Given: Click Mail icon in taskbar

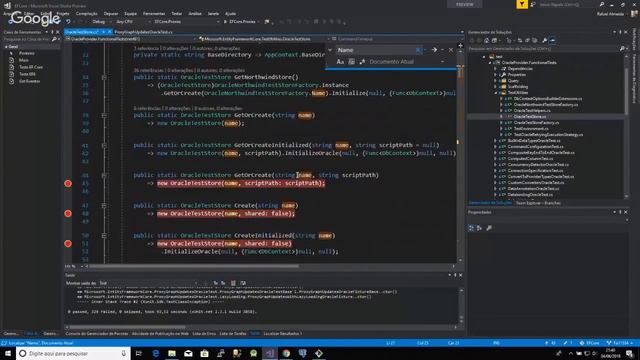Looking at the screenshot, I should [x=188, y=353].
